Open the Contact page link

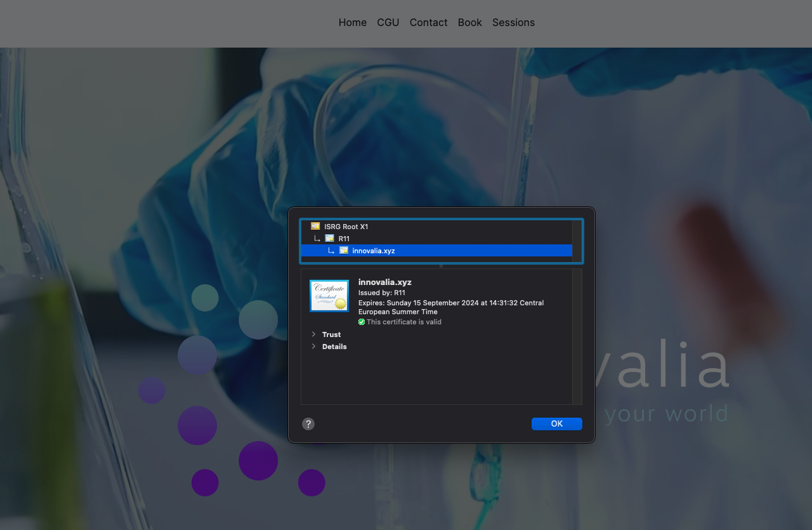(428, 22)
